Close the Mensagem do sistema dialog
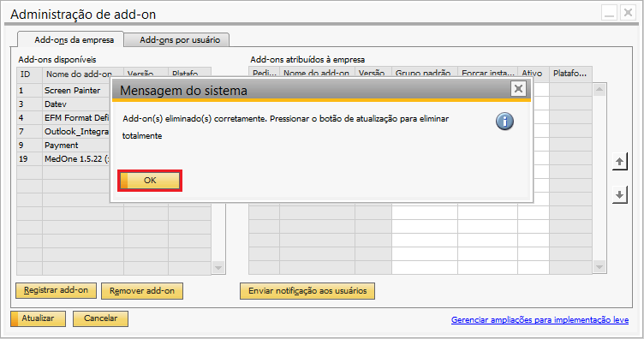 [518, 89]
